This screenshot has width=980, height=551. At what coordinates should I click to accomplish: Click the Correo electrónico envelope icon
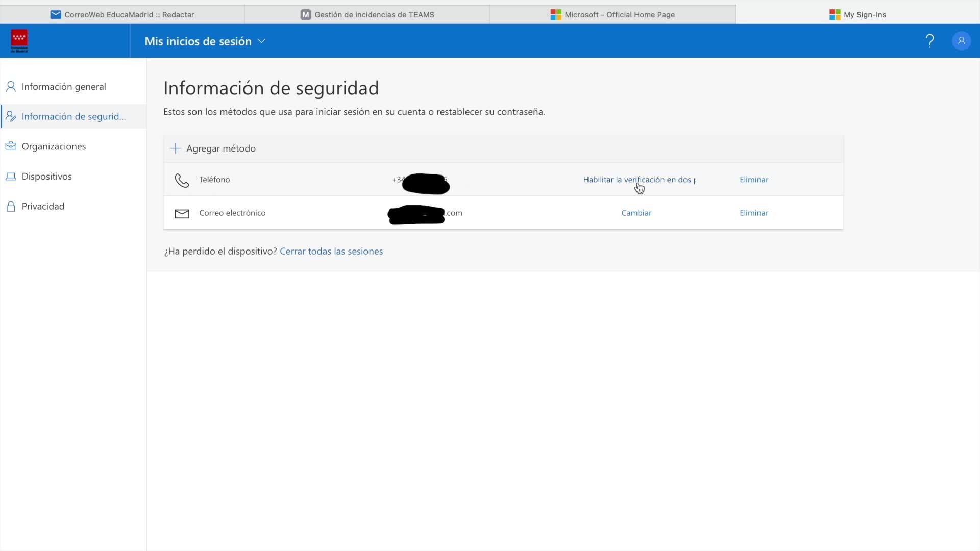[x=182, y=213]
